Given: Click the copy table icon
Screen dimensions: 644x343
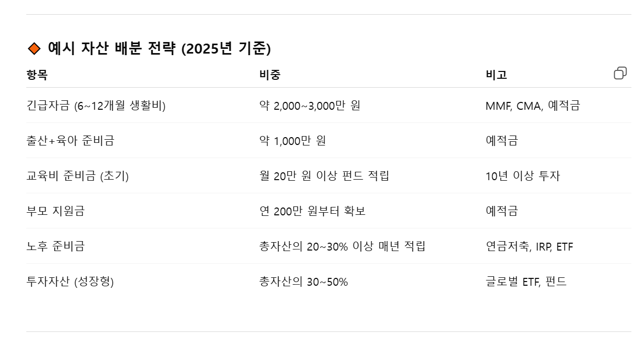Looking at the screenshot, I should [620, 73].
